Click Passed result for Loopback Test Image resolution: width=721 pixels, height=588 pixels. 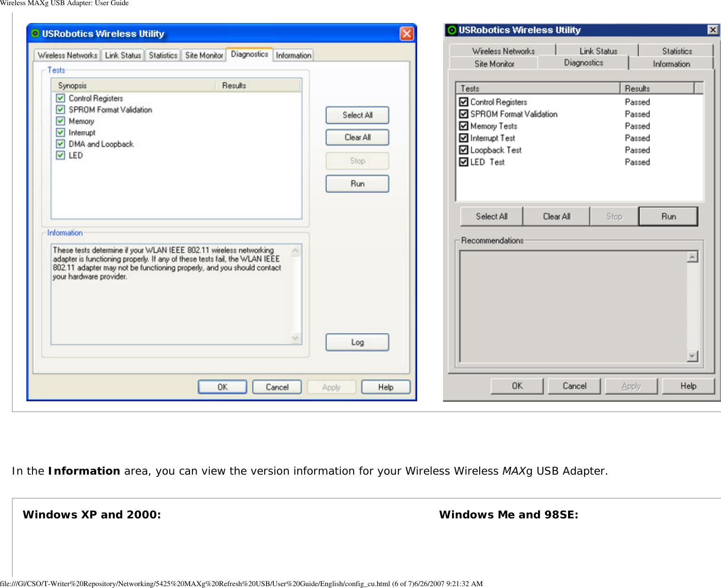[x=637, y=150]
